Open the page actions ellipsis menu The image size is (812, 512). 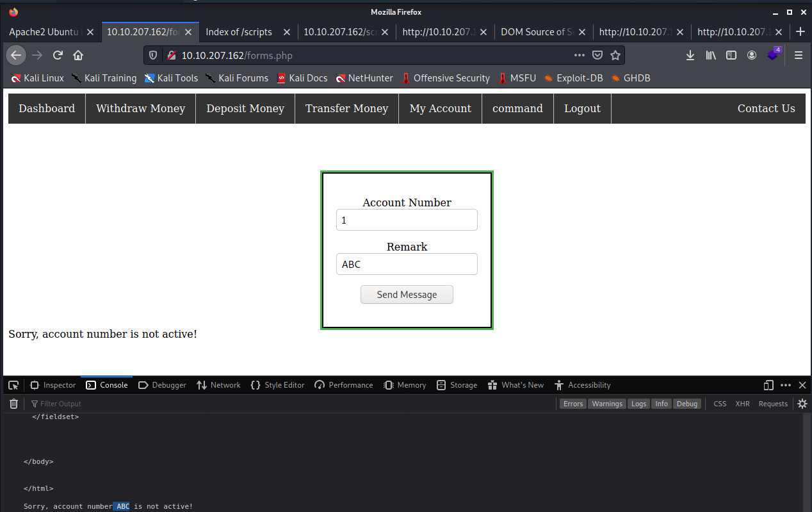[580, 55]
